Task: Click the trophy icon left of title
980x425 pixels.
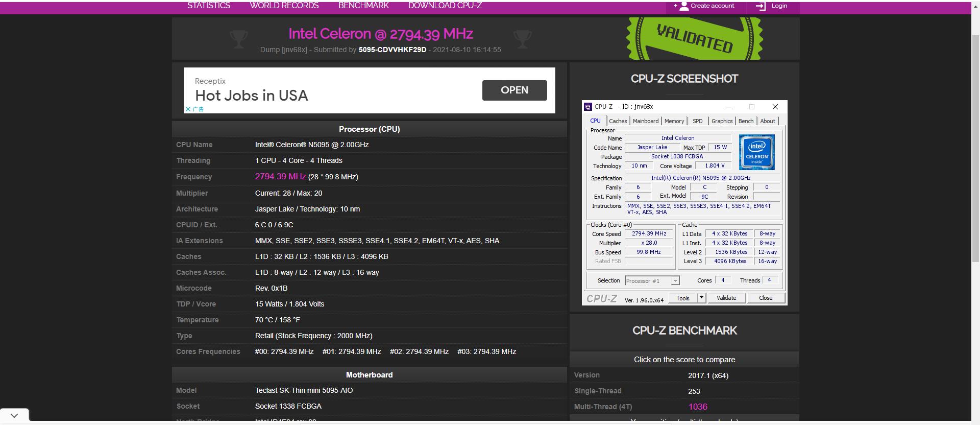Action: point(238,39)
